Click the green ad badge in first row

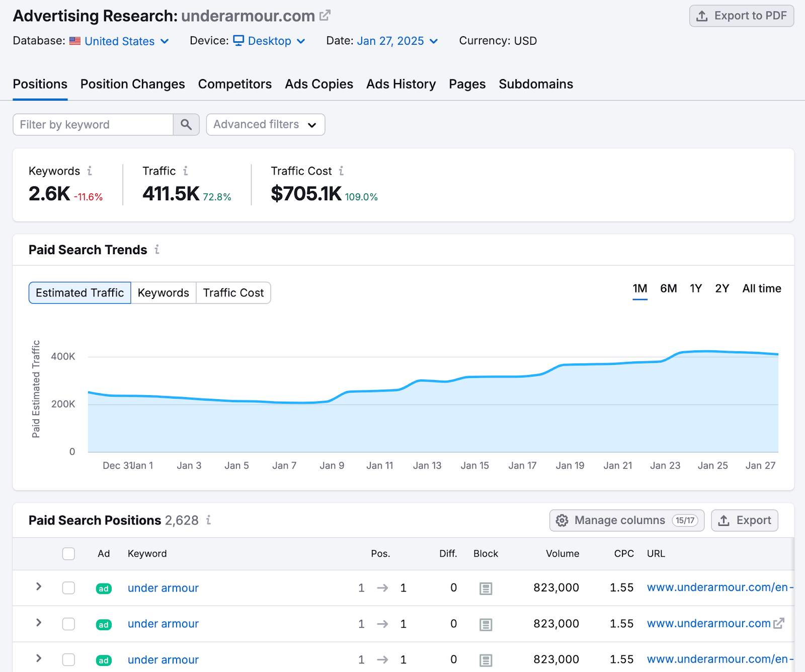pyautogui.click(x=103, y=588)
